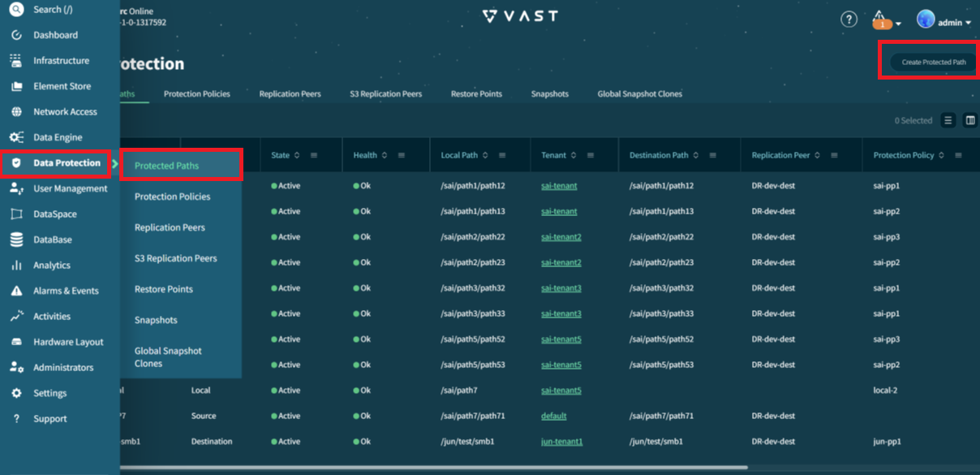Viewport: 980px width, 475px height.
Task: Go to Administrators in the sidebar
Action: [x=63, y=368]
